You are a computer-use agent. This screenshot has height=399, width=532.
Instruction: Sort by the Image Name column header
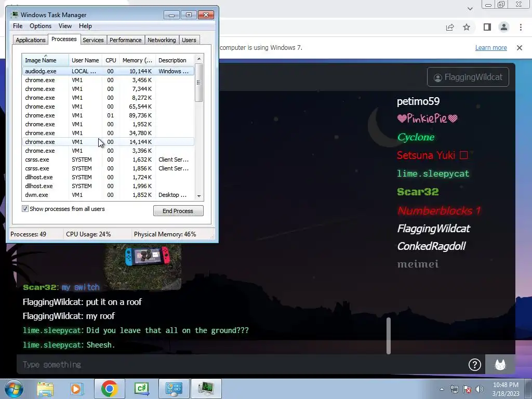(46, 60)
